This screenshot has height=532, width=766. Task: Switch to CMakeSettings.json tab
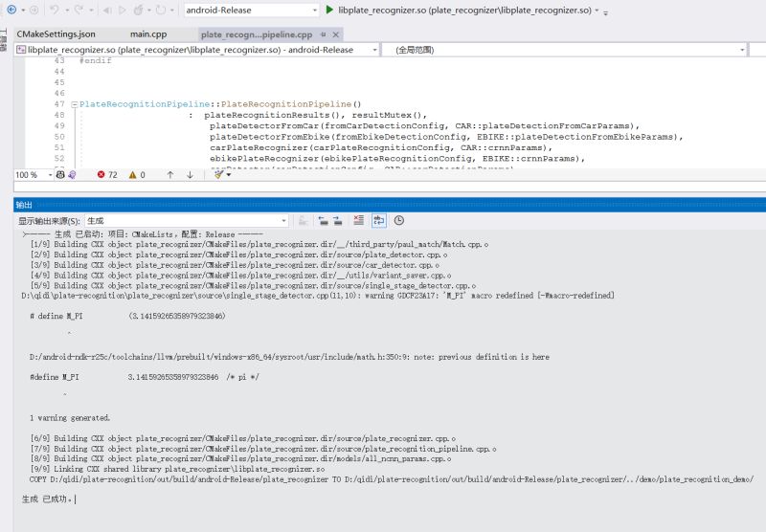pos(56,34)
